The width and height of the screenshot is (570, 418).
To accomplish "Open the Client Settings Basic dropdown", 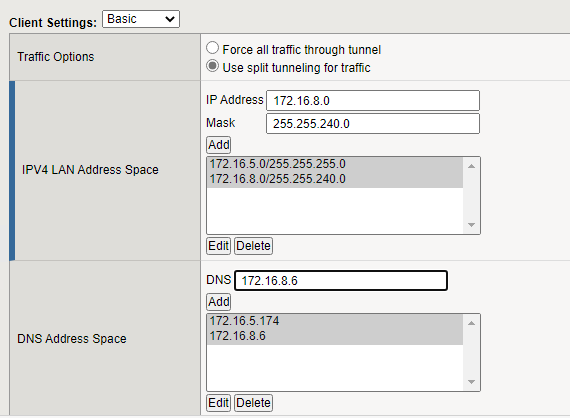I will coord(141,19).
